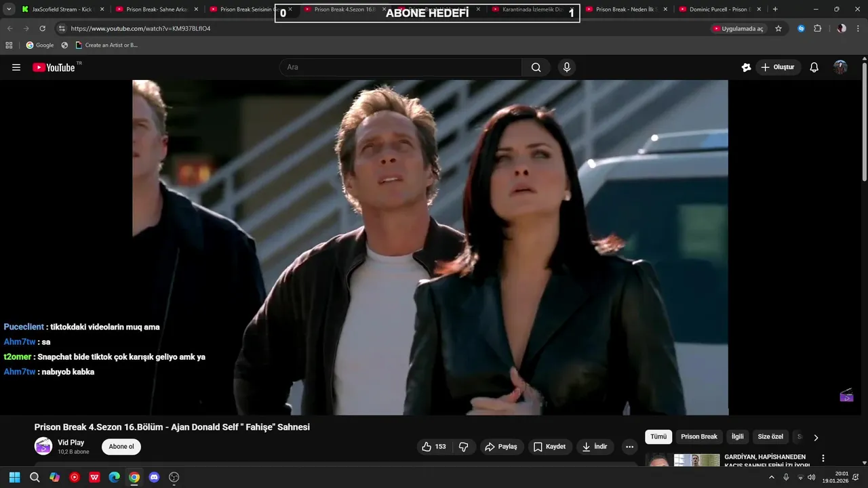
Task: Open Create an Artist or B... bookmark
Action: coord(106,45)
